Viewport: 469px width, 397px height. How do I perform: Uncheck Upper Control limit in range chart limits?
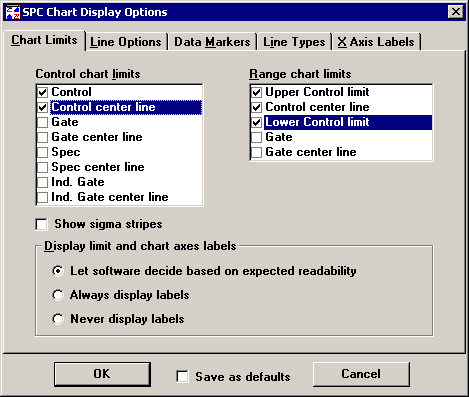coord(256,92)
